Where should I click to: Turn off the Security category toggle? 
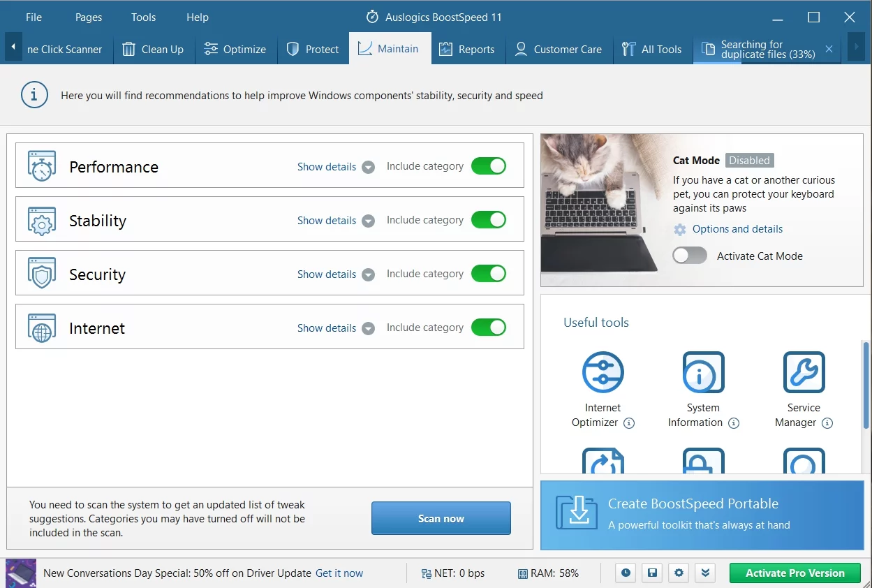(x=488, y=274)
